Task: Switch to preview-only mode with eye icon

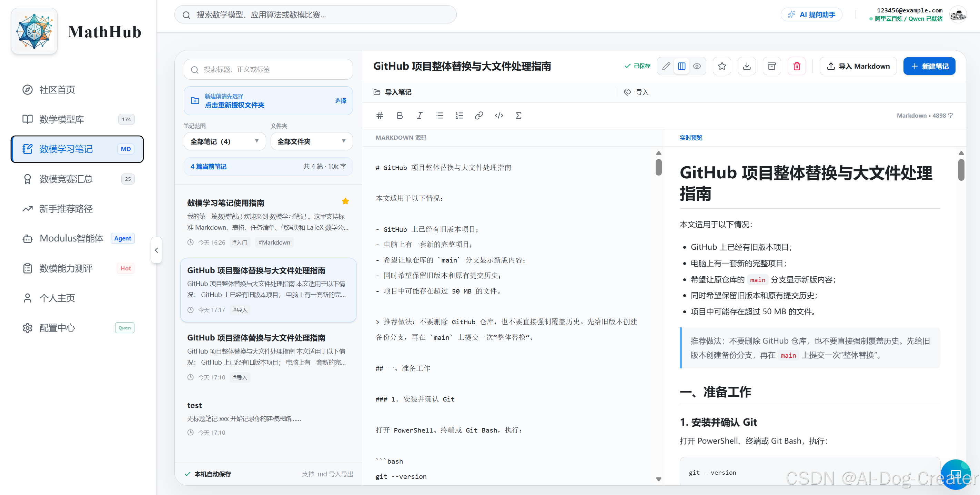Action: 697,66
